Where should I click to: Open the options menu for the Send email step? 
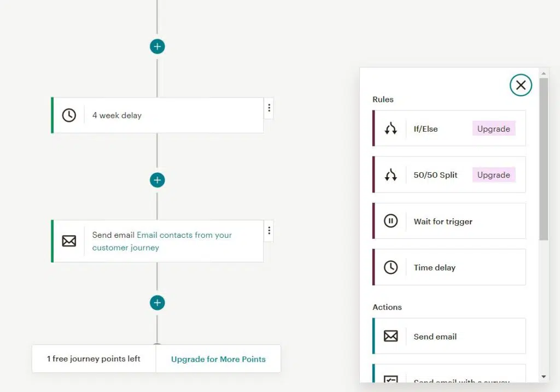click(269, 231)
